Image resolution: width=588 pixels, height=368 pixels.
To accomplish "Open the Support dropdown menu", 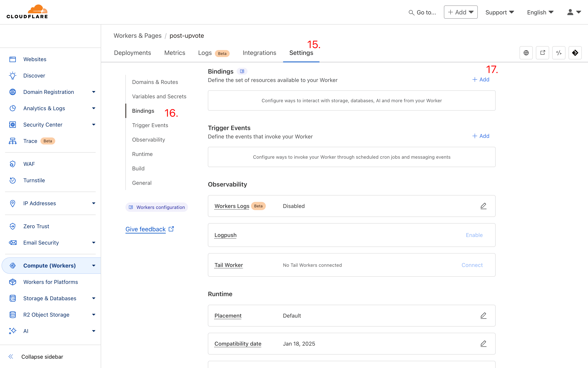I will tap(500, 12).
